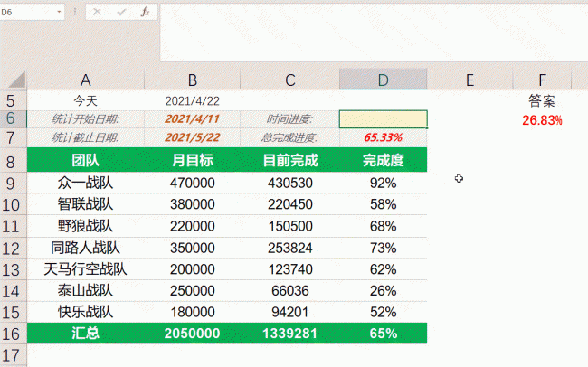Click the end date 2021/5/22
Screen dimensions: 588x367
pos(193,137)
